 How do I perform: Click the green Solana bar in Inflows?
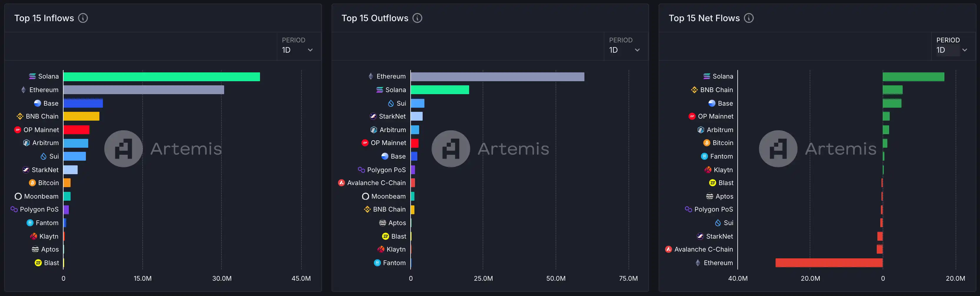[161, 77]
